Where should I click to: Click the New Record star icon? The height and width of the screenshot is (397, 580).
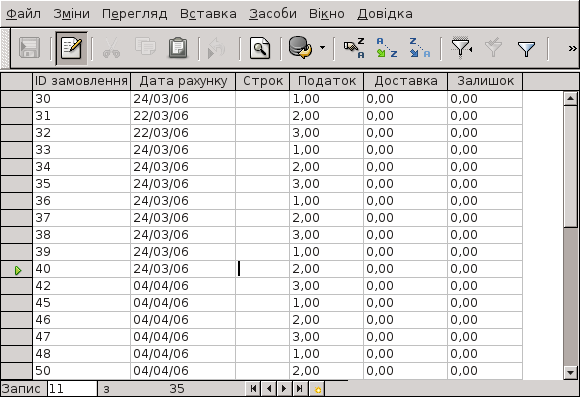(317, 389)
